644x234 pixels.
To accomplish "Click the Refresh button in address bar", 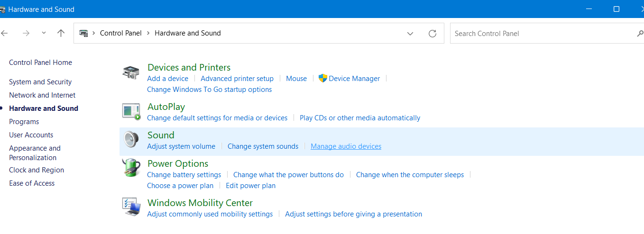I will coord(432,33).
